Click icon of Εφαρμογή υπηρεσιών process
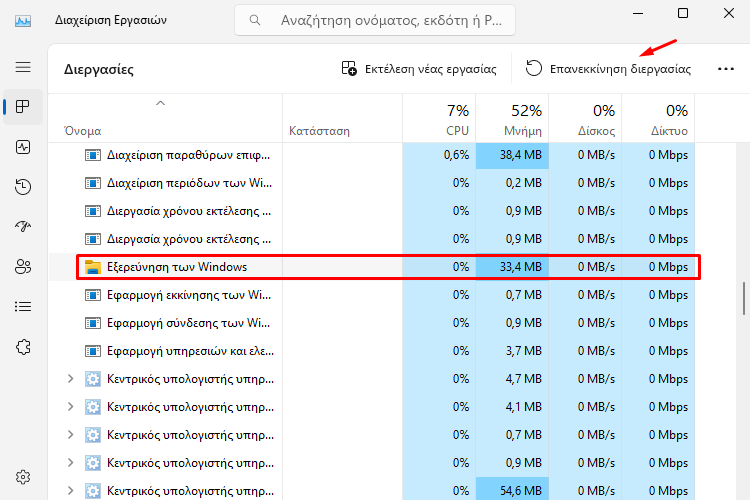The image size is (750, 500). pos(93,351)
